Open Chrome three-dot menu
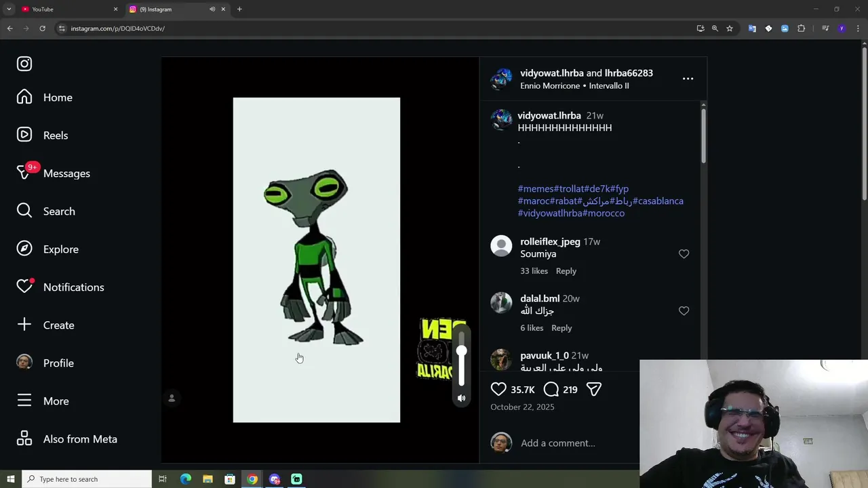The height and width of the screenshot is (488, 868). 859,28
